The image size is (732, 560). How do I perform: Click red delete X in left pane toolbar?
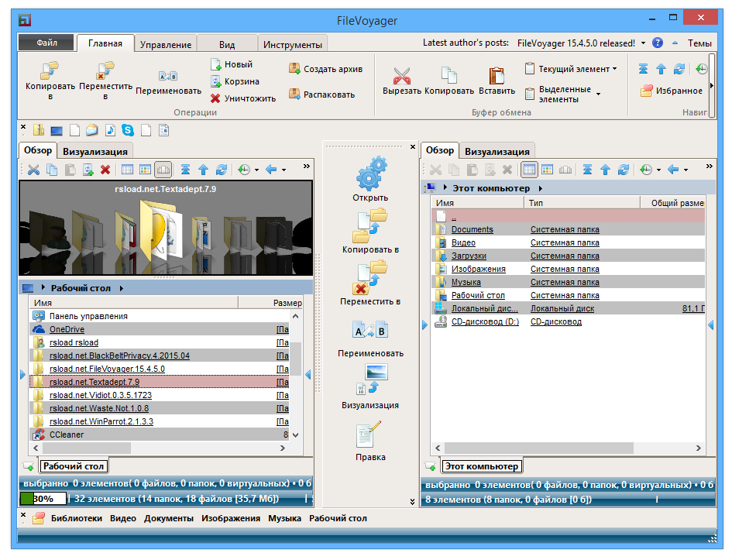click(x=105, y=170)
